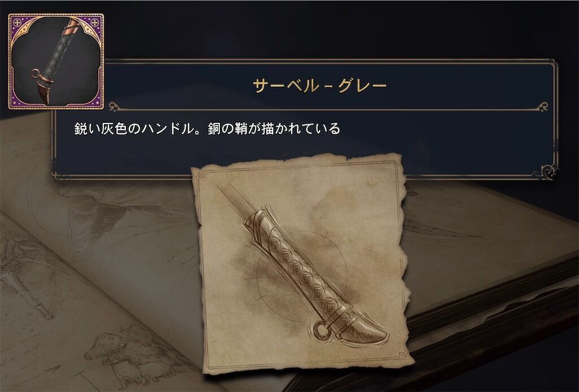Click the right swirl ornament on title divider
Screen dimensions: 579x392
click(x=543, y=107)
